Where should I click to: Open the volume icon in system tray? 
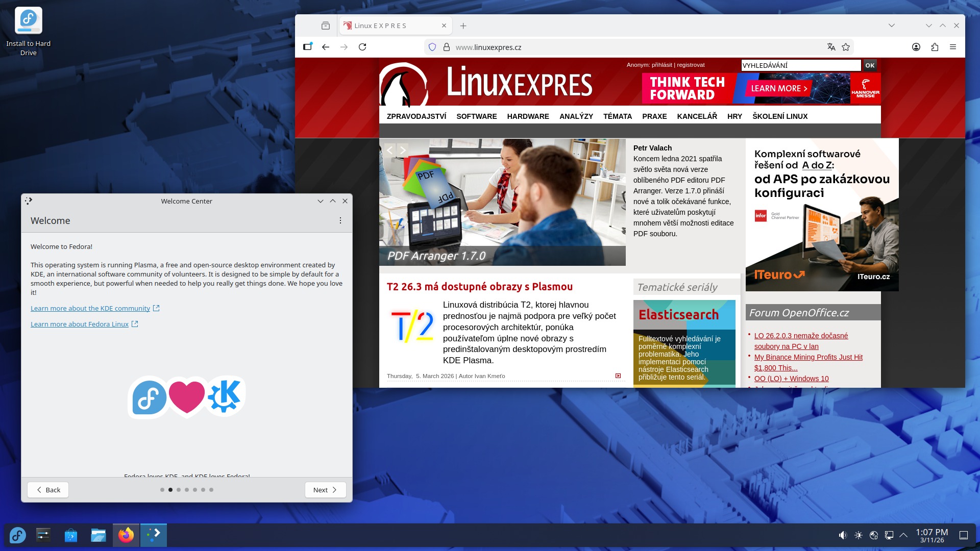tap(843, 535)
